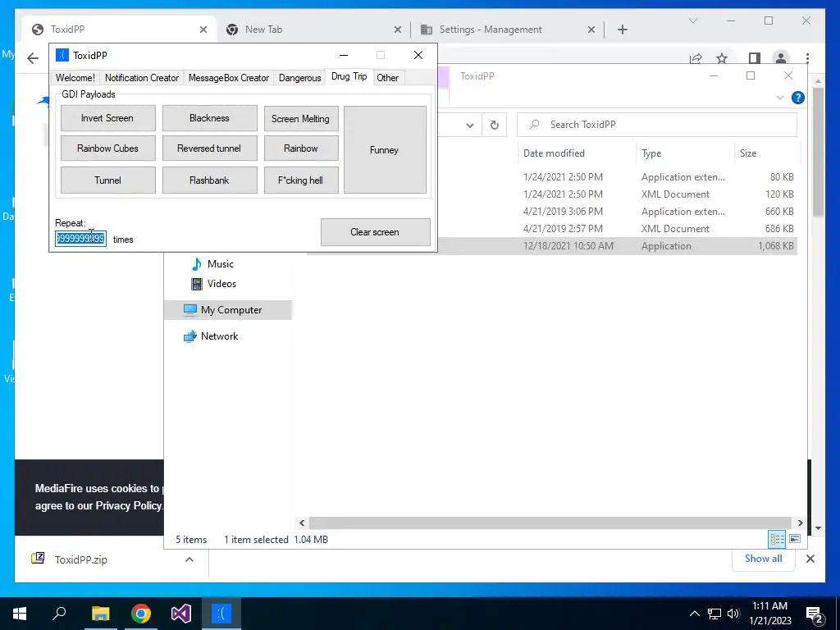Switch to the New Tab browser tab

[313, 30]
